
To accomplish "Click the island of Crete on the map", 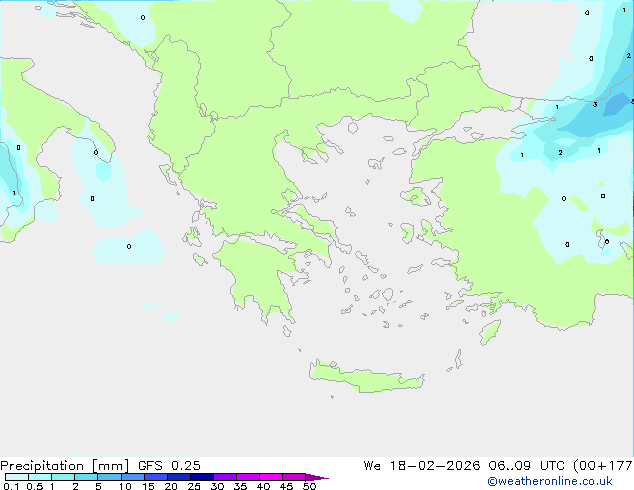I will (x=366, y=376).
